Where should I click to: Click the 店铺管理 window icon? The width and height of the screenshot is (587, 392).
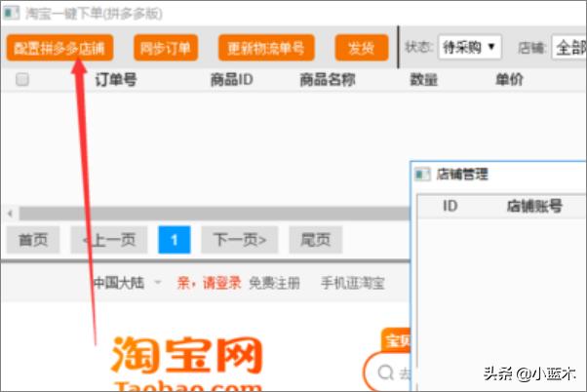422,175
